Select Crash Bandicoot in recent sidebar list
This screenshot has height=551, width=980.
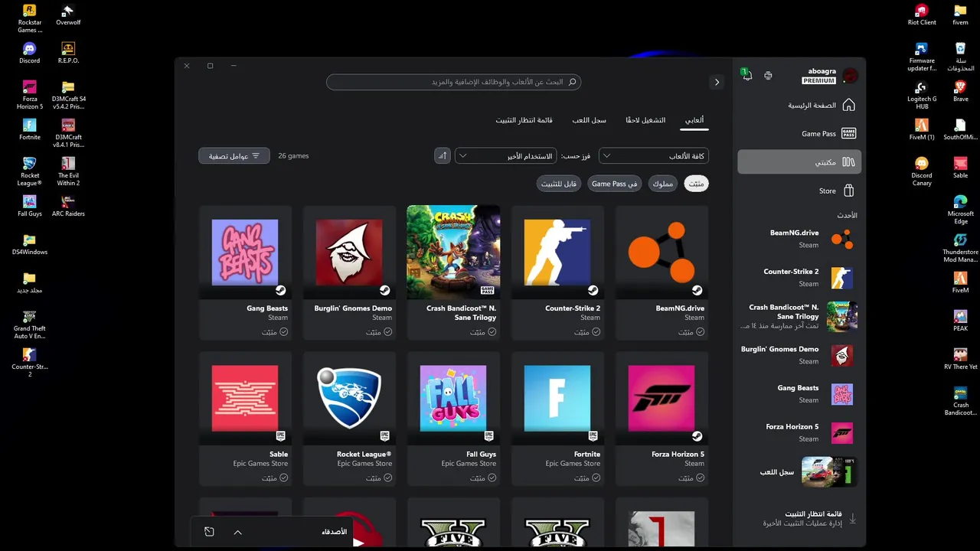pos(799,316)
